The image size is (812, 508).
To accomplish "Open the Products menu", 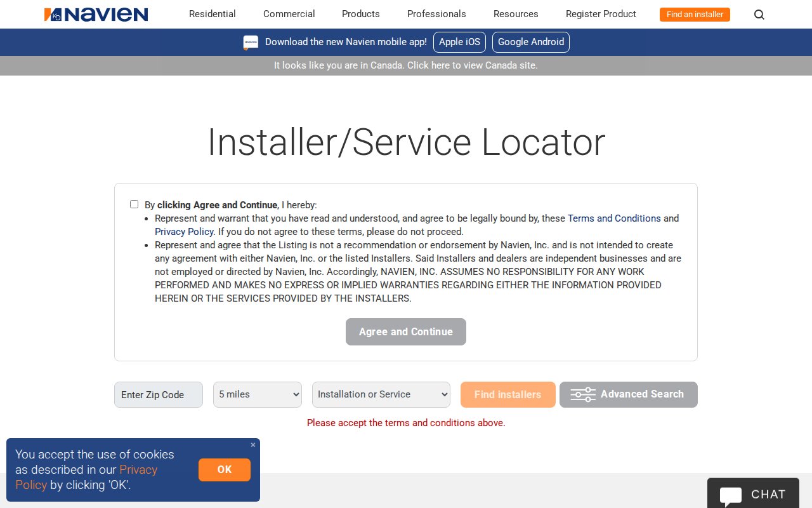I will click(360, 14).
